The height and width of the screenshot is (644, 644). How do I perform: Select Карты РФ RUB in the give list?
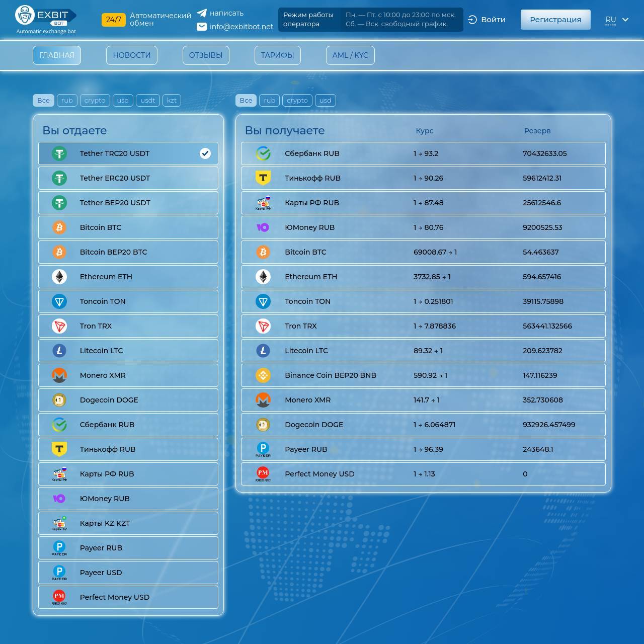click(x=128, y=474)
